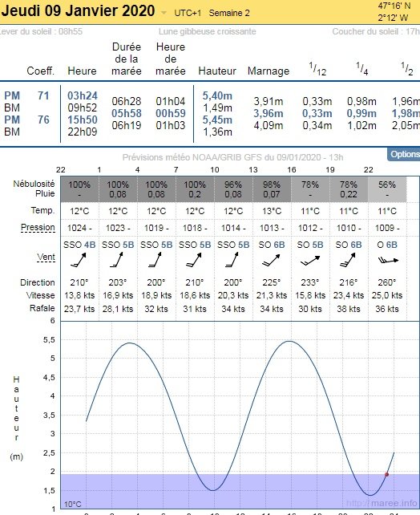The image size is (420, 515).
Task: Click the Options button
Action: tap(404, 154)
